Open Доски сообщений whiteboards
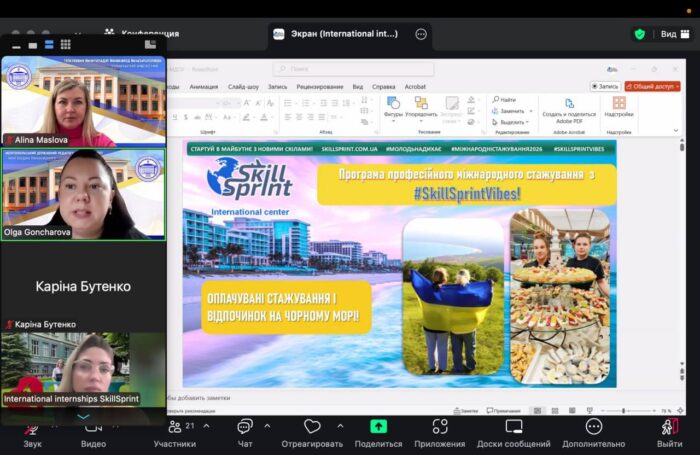The image size is (700, 455). coord(513,428)
